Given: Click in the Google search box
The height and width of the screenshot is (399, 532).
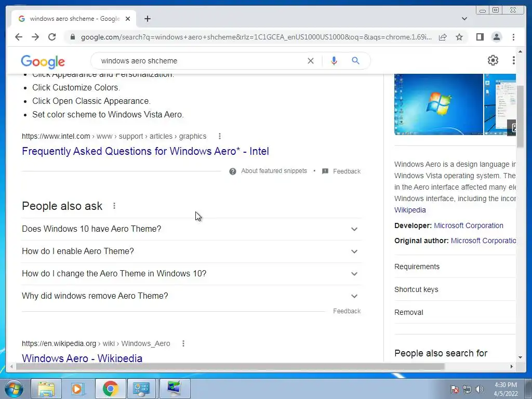Looking at the screenshot, I should click(x=200, y=61).
